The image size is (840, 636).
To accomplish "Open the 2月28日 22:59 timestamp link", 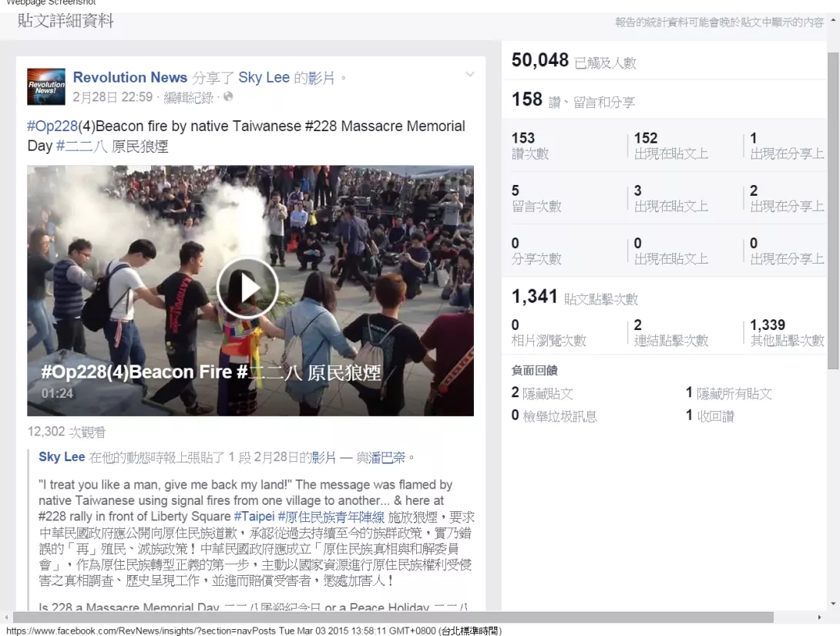I will 113,97.
